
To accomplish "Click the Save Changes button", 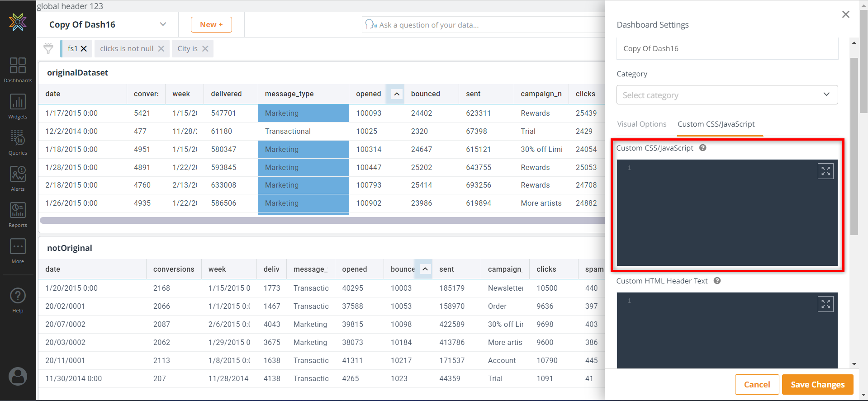I will click(x=817, y=384).
